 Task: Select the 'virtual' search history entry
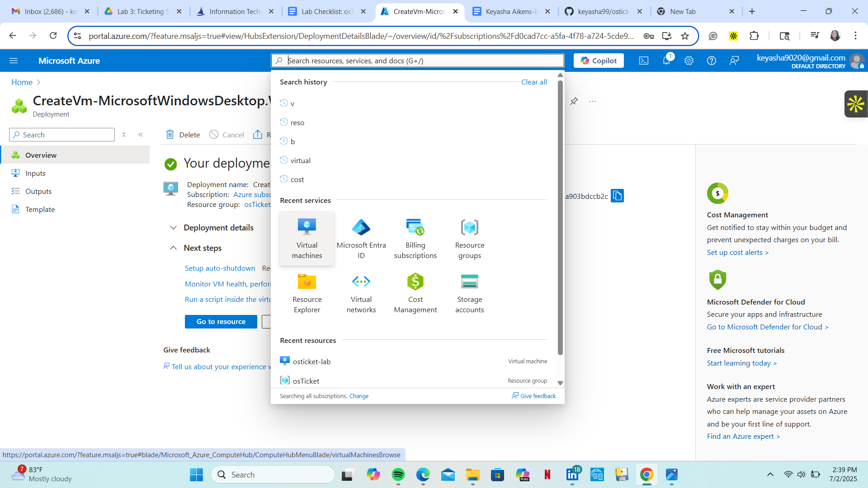pyautogui.click(x=413, y=160)
